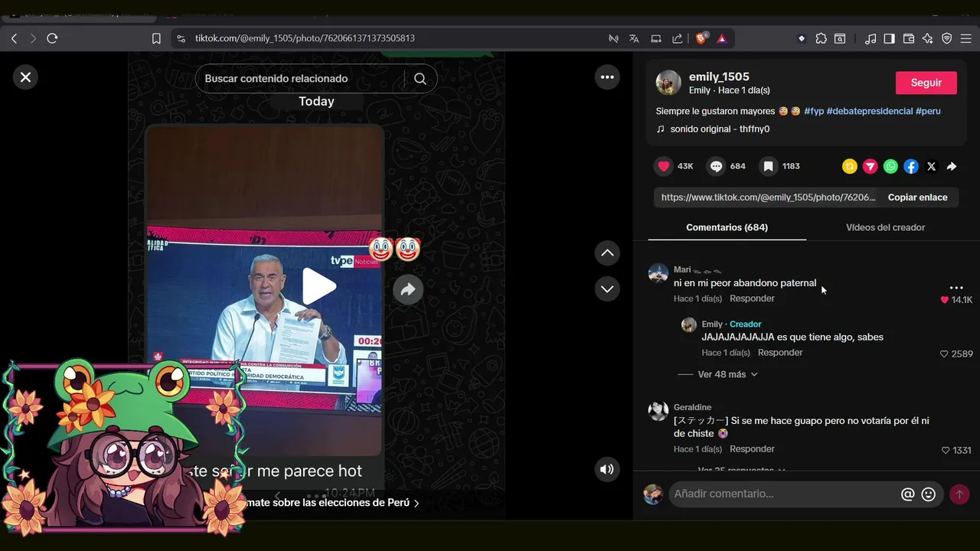Viewport: 980px width, 551px height.
Task: Mention a user with the @ icon
Action: 908,494
